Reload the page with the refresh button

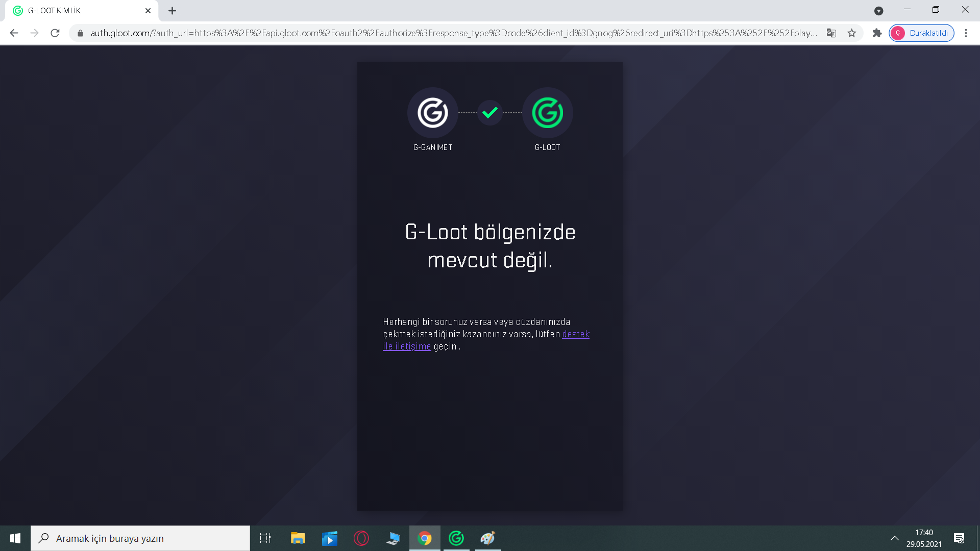55,33
